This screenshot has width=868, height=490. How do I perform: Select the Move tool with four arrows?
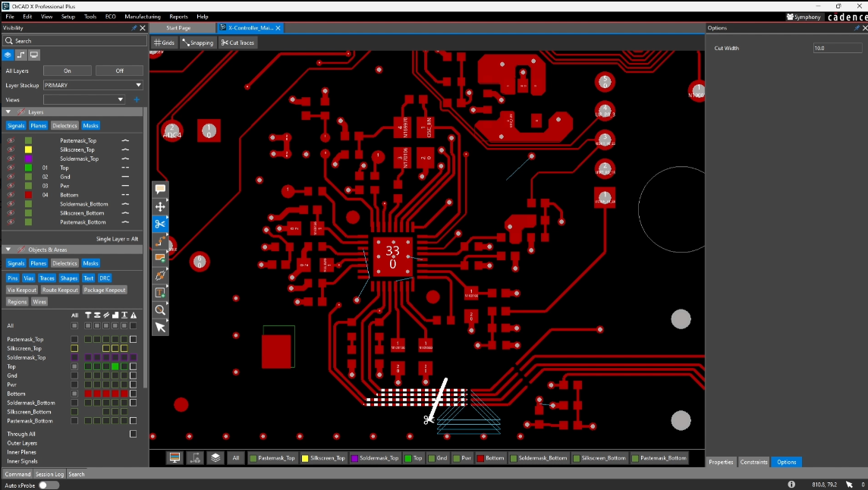point(160,206)
